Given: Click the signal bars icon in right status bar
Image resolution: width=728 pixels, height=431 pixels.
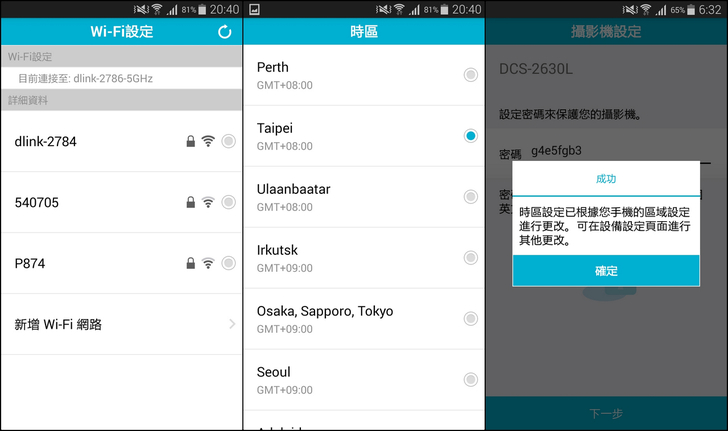Looking at the screenshot, I should 661,10.
